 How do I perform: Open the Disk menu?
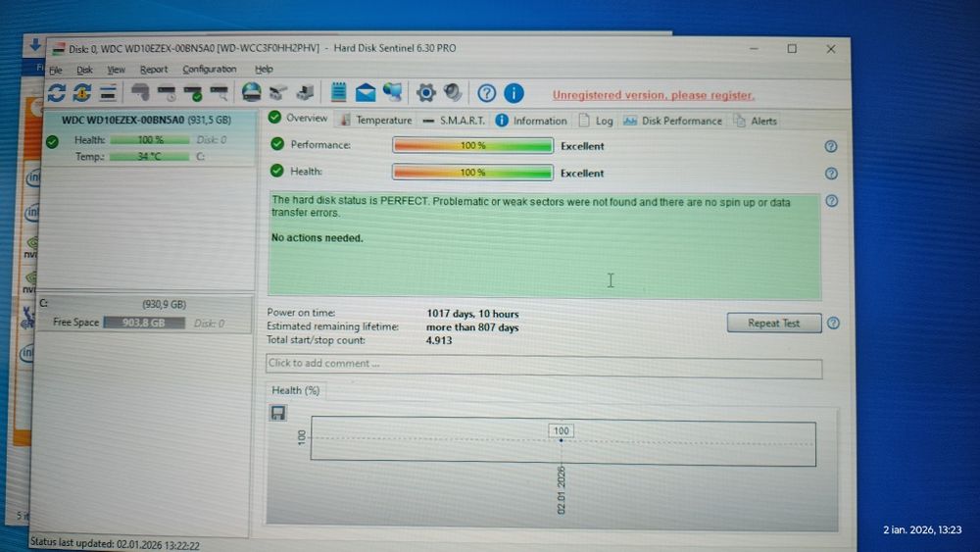[84, 70]
